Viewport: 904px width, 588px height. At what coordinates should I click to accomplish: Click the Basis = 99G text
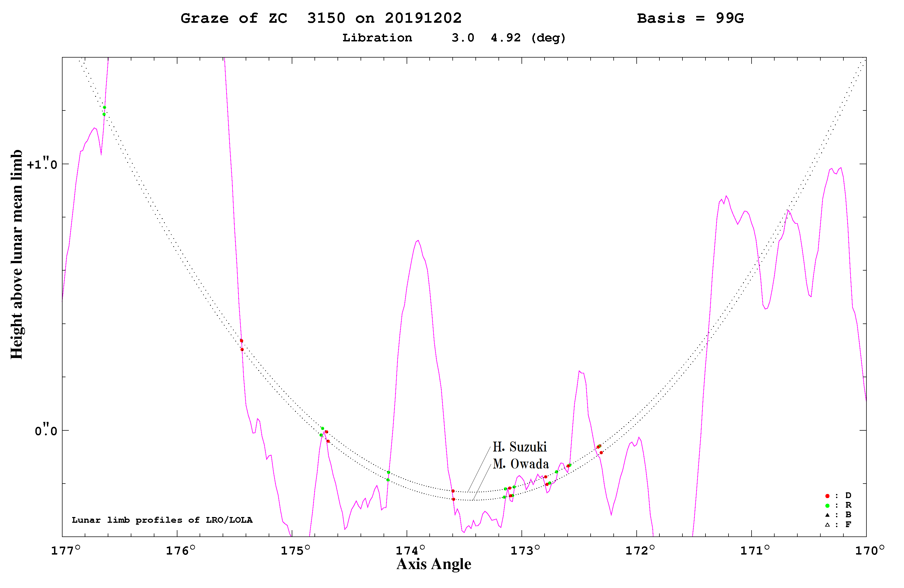click(690, 18)
